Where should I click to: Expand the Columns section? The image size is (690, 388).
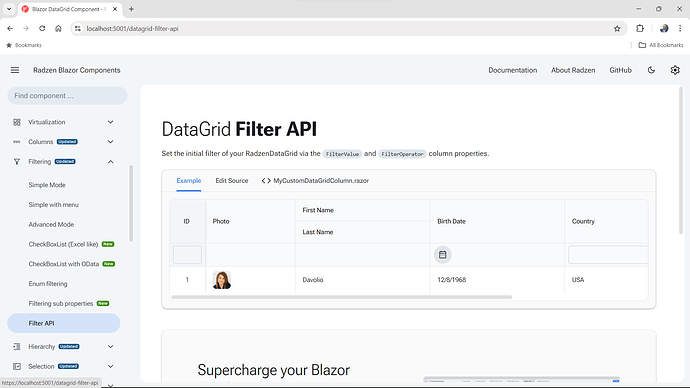point(110,142)
